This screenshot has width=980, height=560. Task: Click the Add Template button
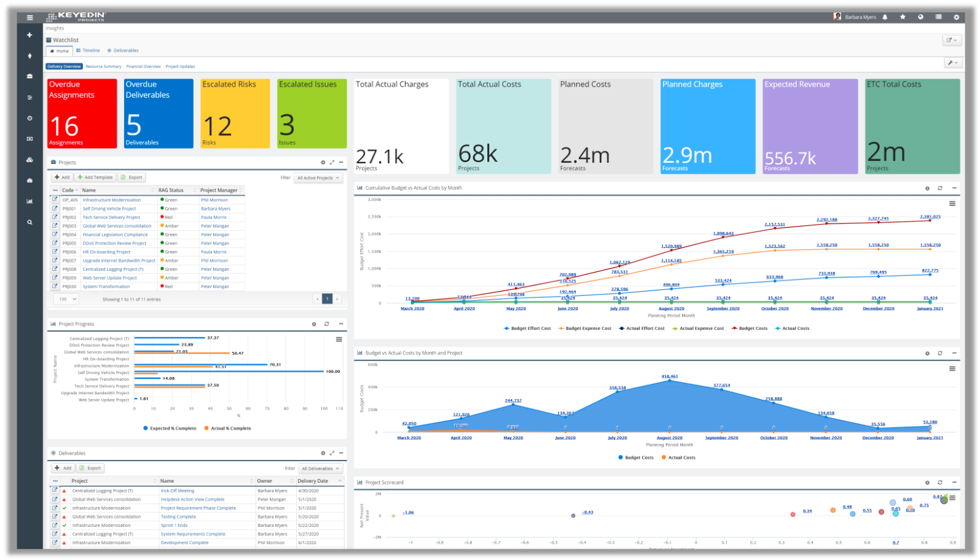95,177
